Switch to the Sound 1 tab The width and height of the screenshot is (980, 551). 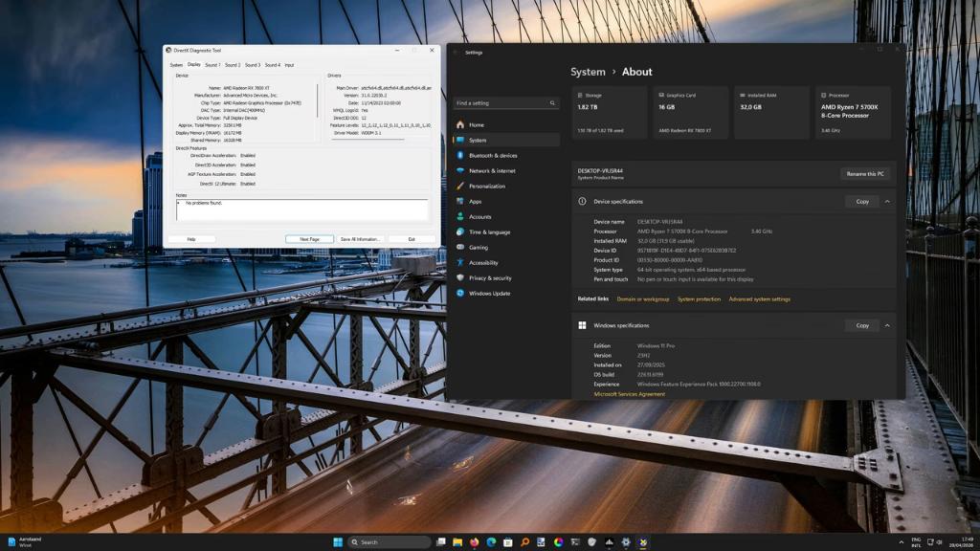click(x=212, y=65)
